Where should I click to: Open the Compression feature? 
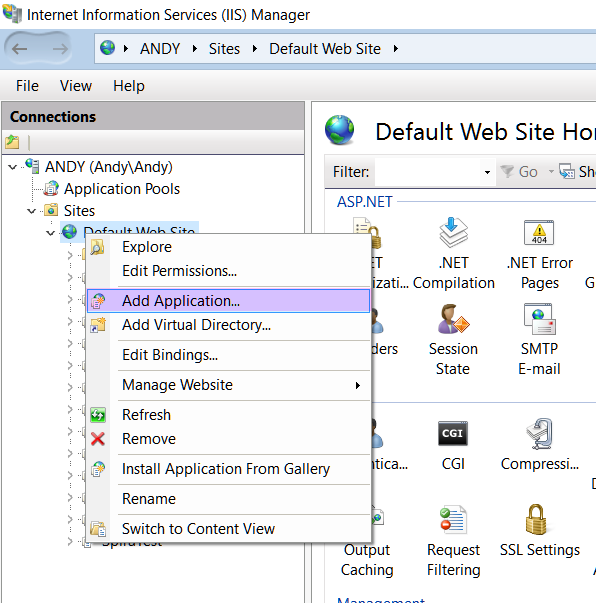click(539, 445)
